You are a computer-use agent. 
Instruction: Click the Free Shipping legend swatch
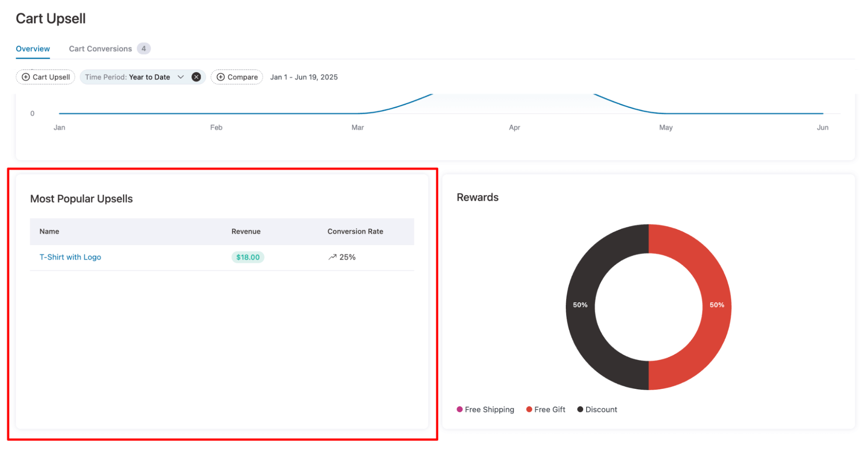(460, 409)
